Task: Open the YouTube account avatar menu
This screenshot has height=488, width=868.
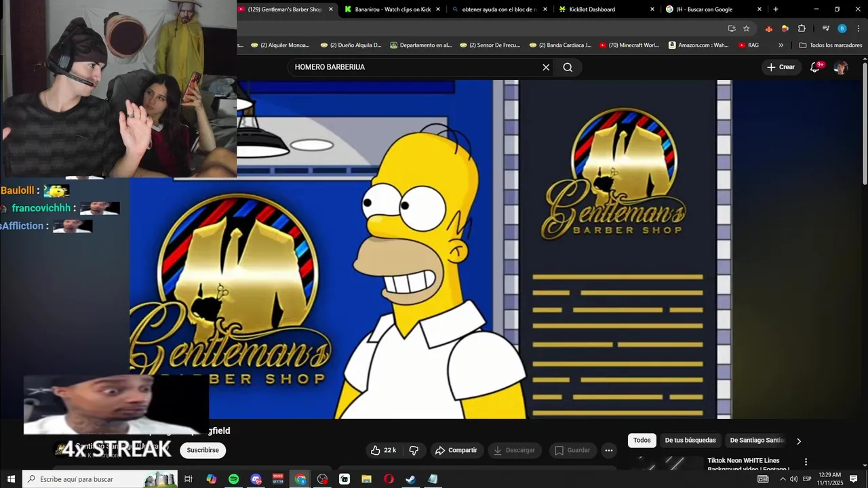Action: (841, 67)
